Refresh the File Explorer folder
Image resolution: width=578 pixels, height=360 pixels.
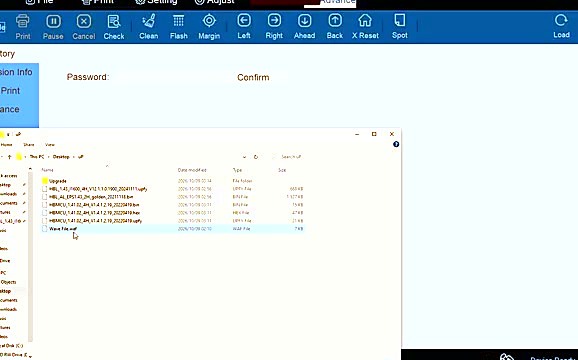(x=256, y=157)
